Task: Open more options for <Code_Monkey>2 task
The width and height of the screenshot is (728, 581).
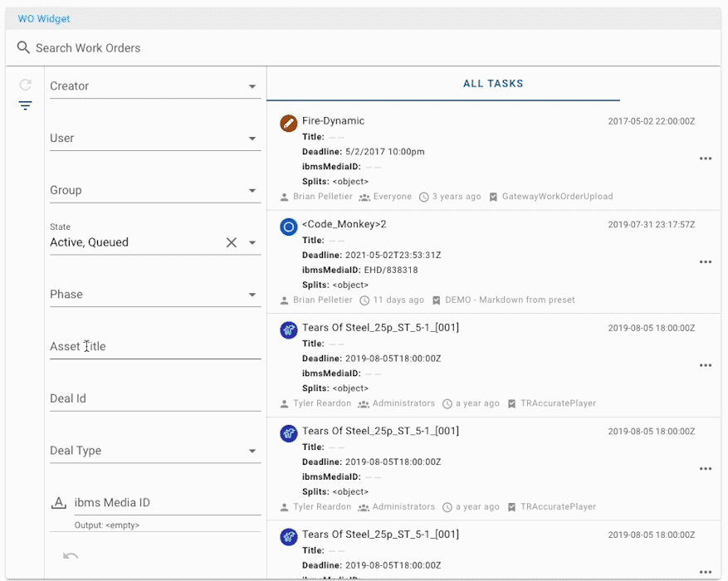Action: (x=706, y=262)
